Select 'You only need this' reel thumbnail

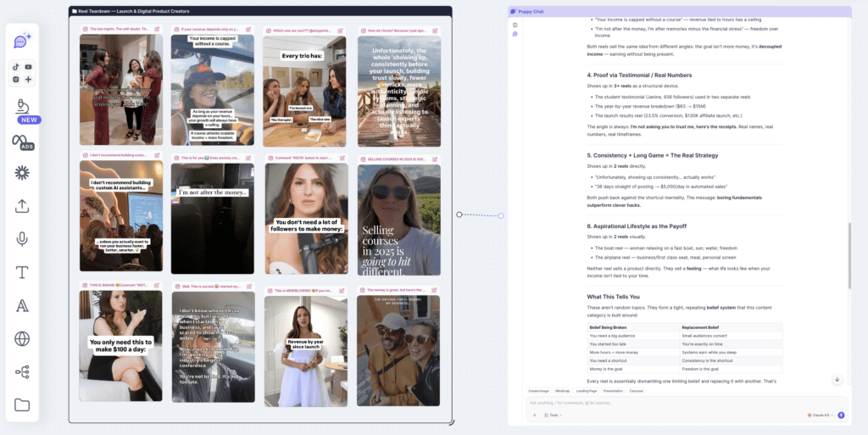coord(120,346)
